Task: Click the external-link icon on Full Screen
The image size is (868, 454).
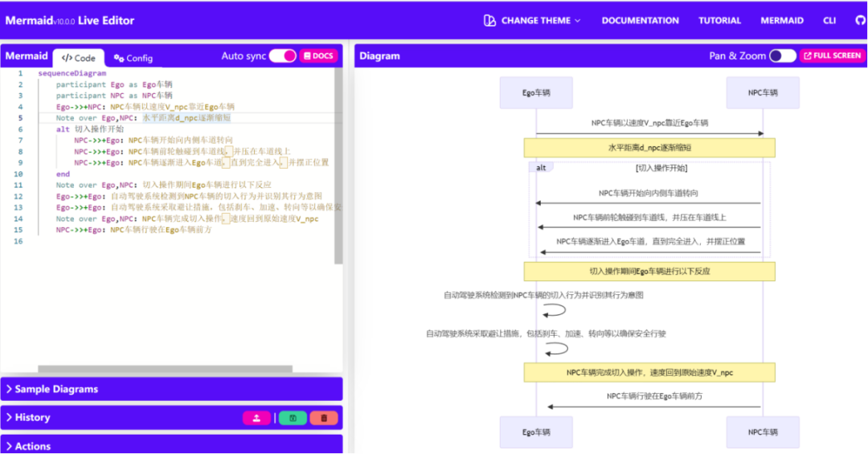Action: click(x=806, y=56)
